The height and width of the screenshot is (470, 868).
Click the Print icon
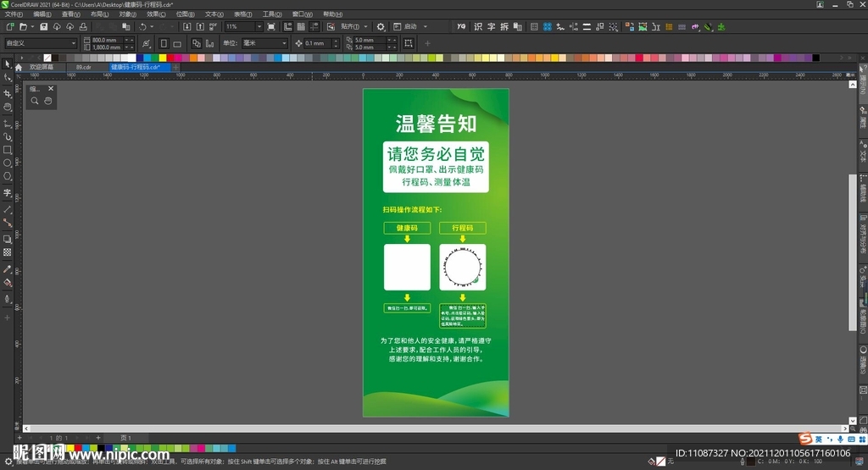point(83,26)
